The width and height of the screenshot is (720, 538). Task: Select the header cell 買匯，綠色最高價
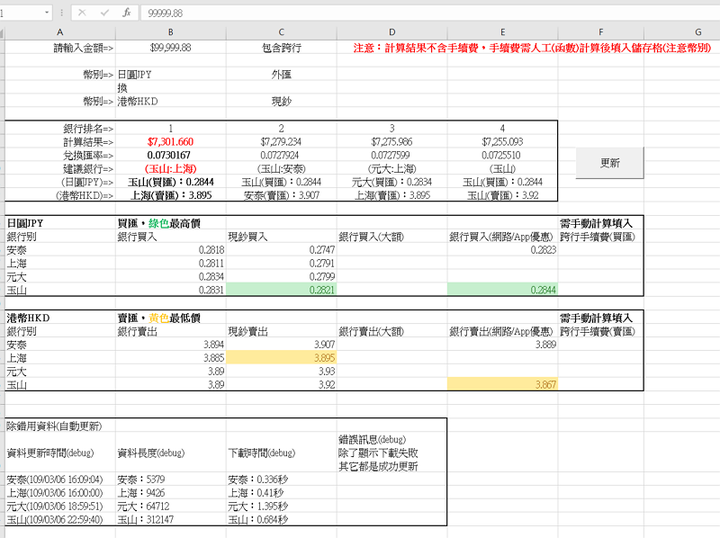click(x=170, y=223)
